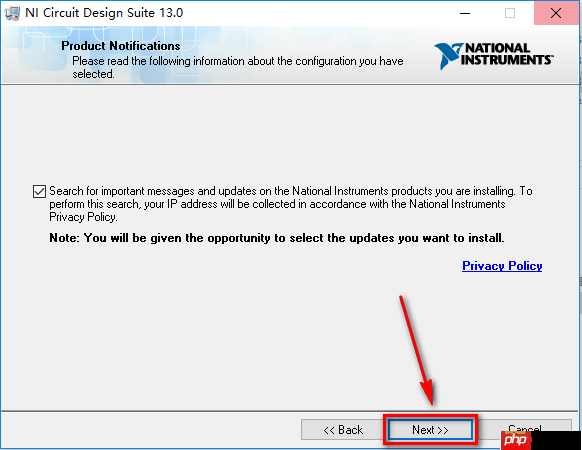The width and height of the screenshot is (582, 450).
Task: Go back with the << Back button
Action: [x=343, y=430]
